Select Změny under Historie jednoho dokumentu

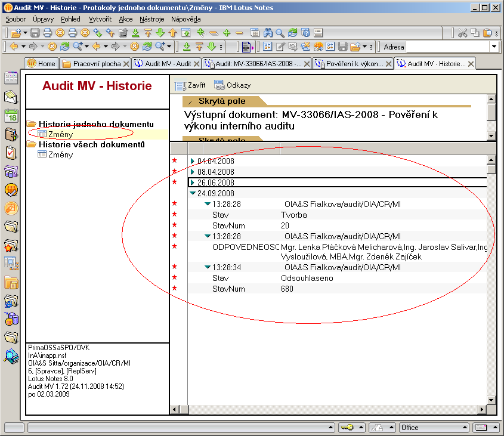[61, 134]
